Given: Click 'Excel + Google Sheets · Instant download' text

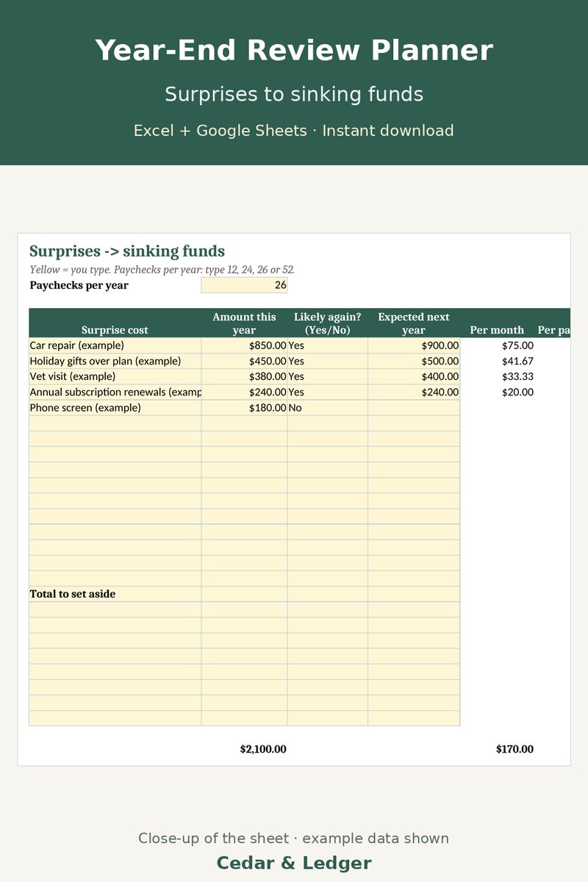Looking at the screenshot, I should point(294,131).
